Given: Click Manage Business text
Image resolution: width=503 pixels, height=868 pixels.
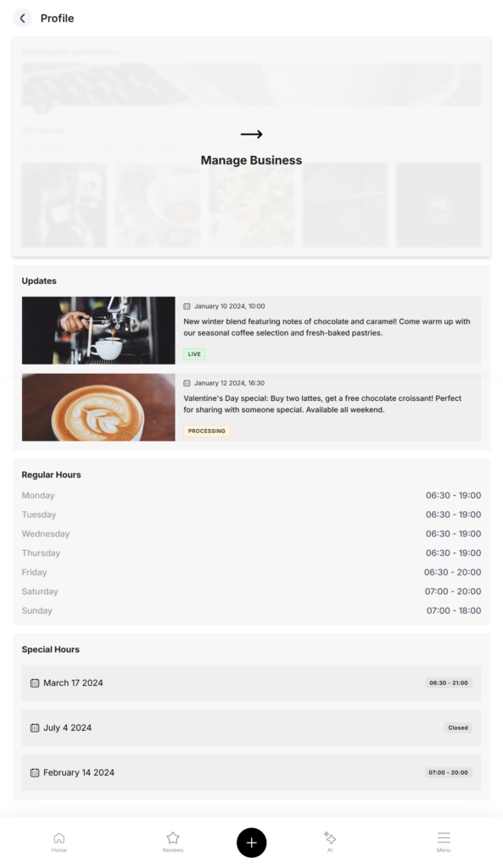Looking at the screenshot, I should point(251,160).
